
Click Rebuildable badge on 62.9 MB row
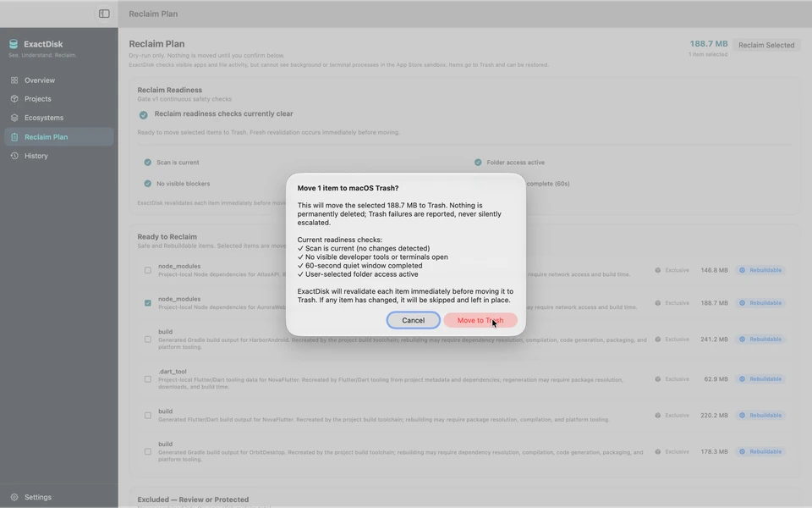coord(760,379)
